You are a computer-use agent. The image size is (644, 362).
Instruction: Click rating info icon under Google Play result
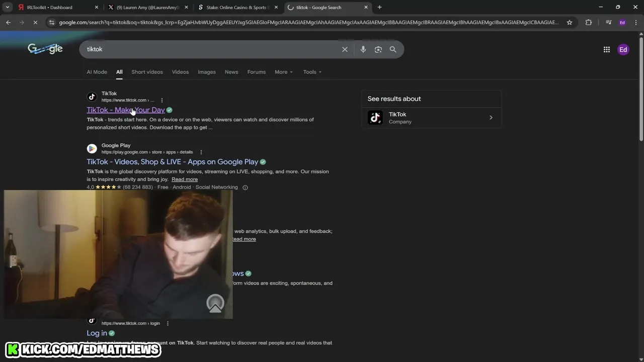pyautogui.click(x=245, y=188)
